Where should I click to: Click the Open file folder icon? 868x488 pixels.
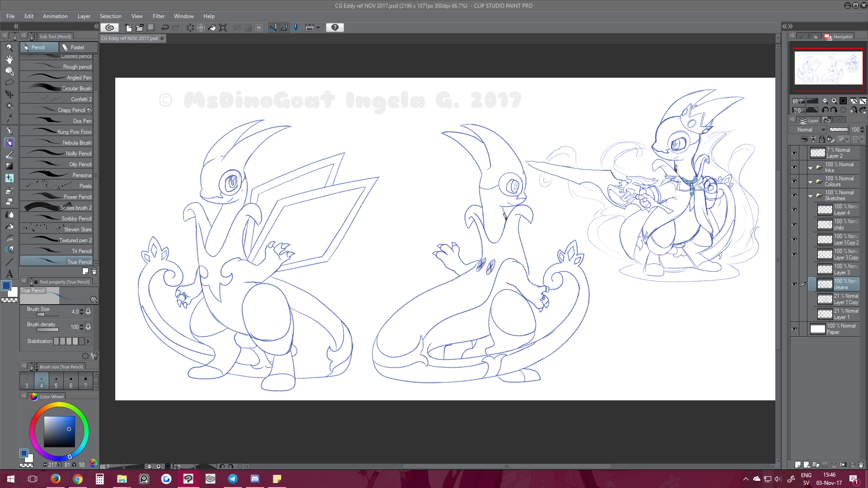tap(140, 28)
